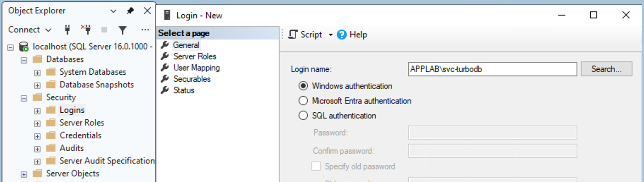The width and height of the screenshot is (644, 182).
Task: Open the General page in Login dialog
Action: (186, 45)
